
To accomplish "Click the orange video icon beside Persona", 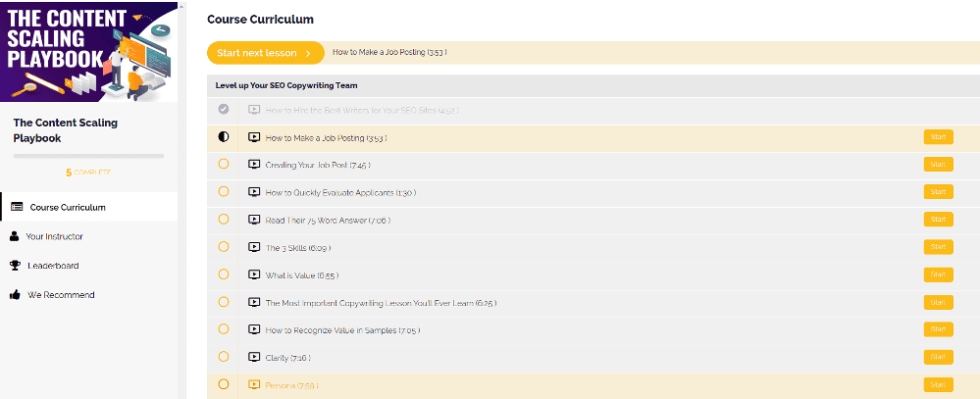I will [x=254, y=384].
